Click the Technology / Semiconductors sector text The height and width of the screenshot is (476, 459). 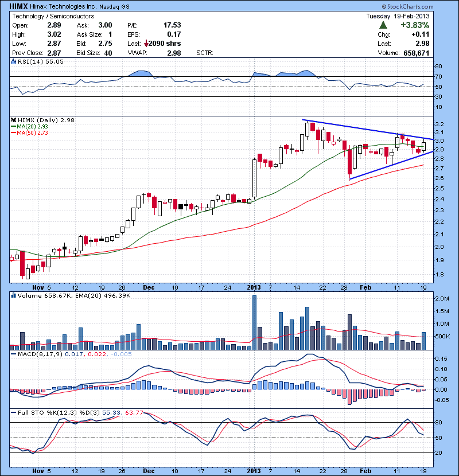pos(53,16)
